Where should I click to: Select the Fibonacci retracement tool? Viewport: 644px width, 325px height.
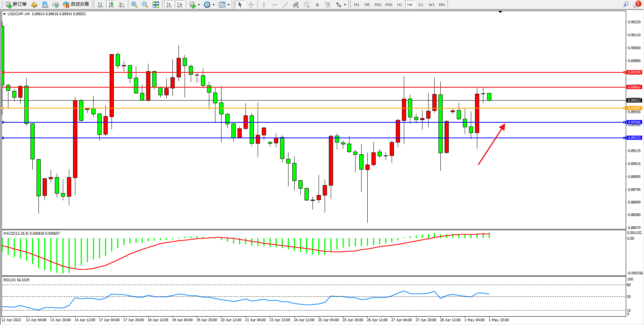point(306,5)
